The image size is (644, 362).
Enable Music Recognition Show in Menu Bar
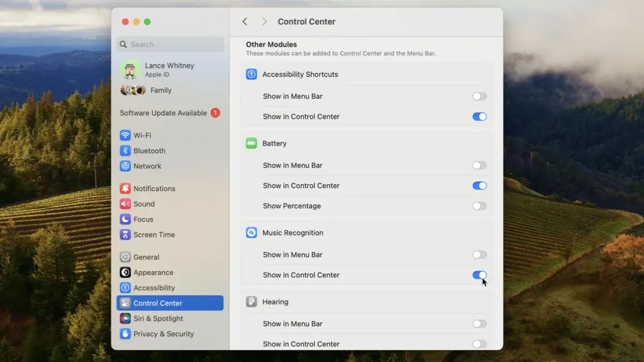tap(479, 255)
